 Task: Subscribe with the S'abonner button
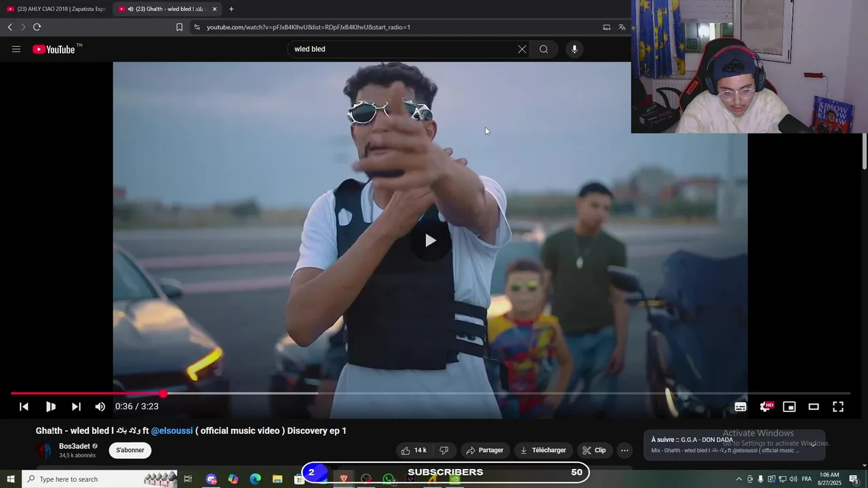pyautogui.click(x=130, y=450)
